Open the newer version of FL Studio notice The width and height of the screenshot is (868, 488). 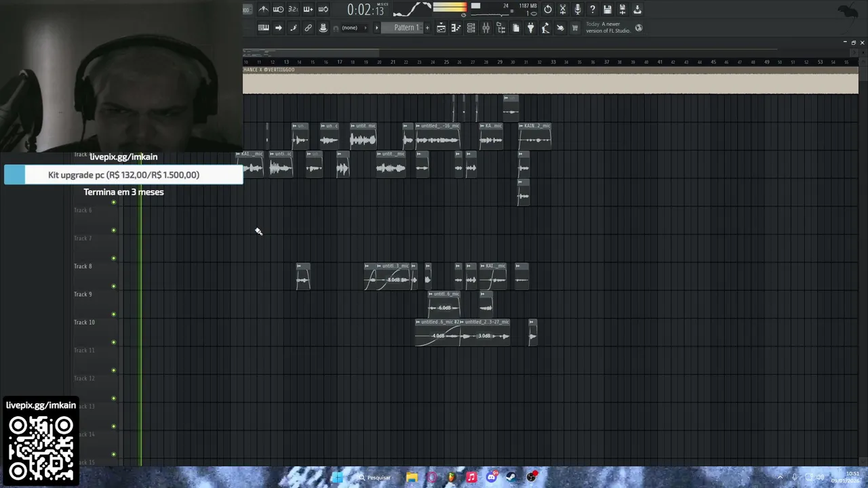[x=608, y=28]
